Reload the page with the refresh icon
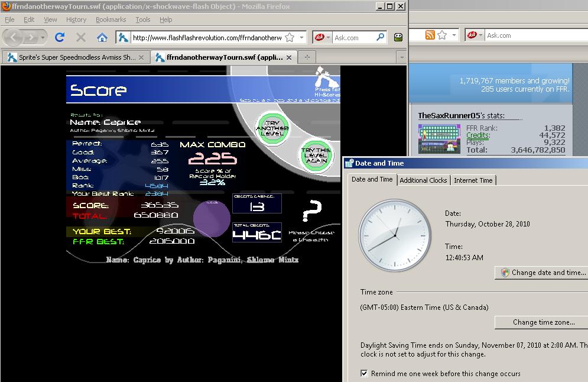Image resolution: width=588 pixels, height=382 pixels. (60, 37)
